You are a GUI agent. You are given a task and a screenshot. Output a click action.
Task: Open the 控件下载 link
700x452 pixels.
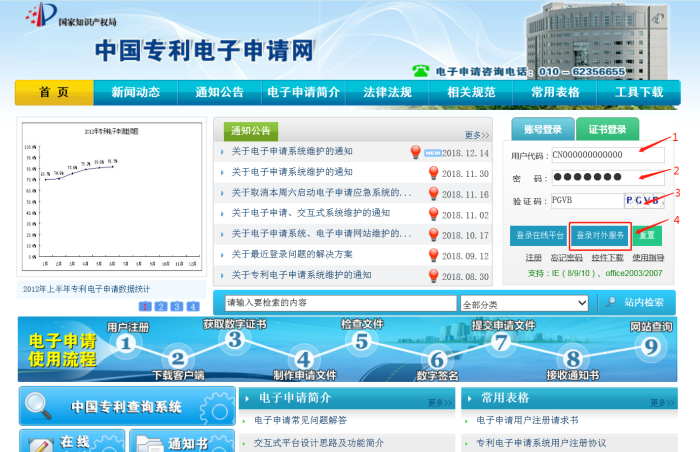pos(608,258)
